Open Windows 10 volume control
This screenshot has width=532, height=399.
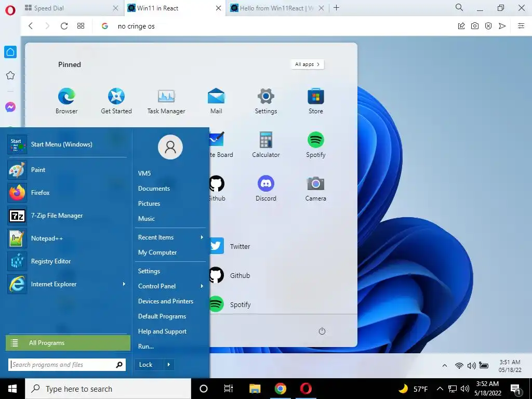pos(465,389)
